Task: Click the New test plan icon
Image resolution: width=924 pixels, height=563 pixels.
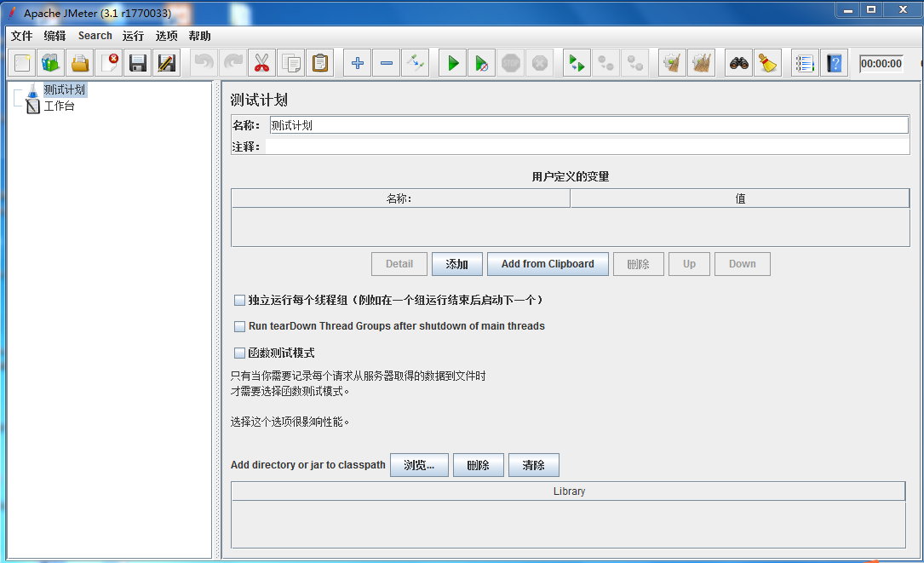Action: click(x=22, y=63)
